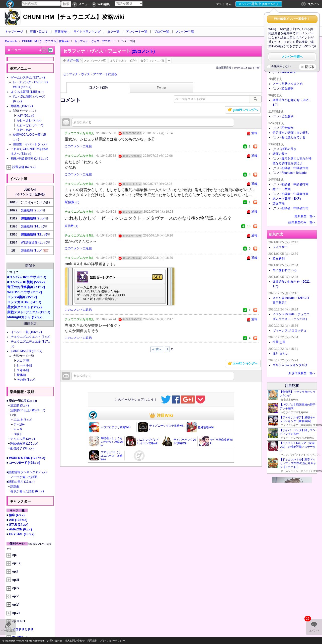The height and width of the screenshot is (644, 322).
Task: Open the 更新履歴 nav item
Action: point(61,32)
